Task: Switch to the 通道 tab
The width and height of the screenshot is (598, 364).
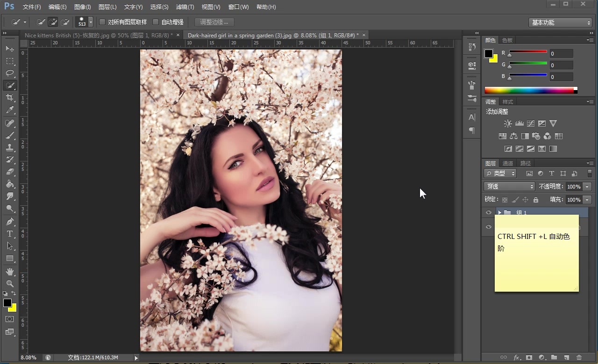Action: tap(508, 163)
